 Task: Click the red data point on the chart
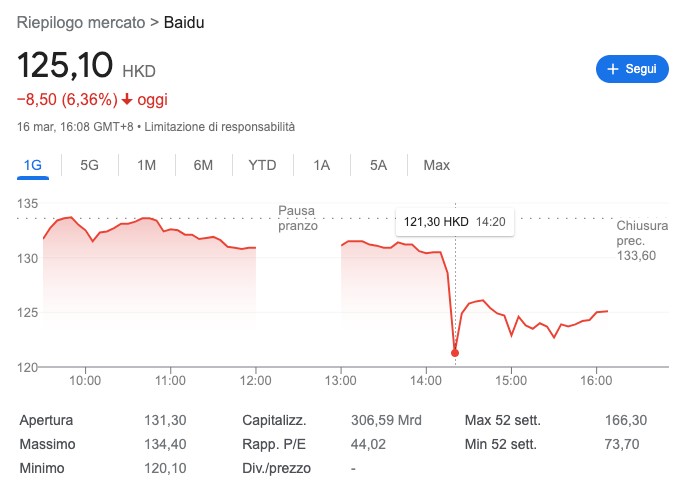(x=455, y=353)
